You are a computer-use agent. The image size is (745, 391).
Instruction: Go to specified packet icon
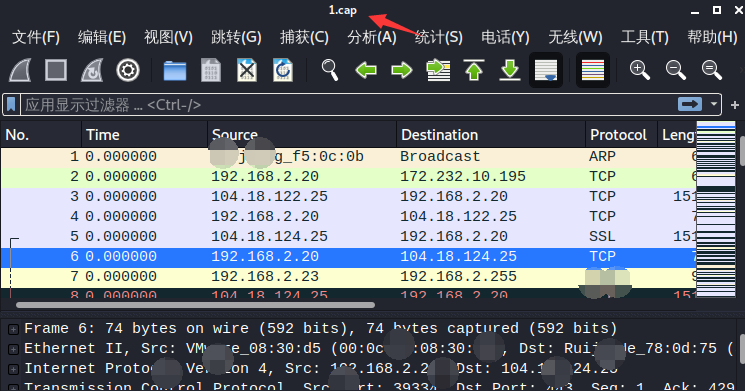tap(438, 70)
